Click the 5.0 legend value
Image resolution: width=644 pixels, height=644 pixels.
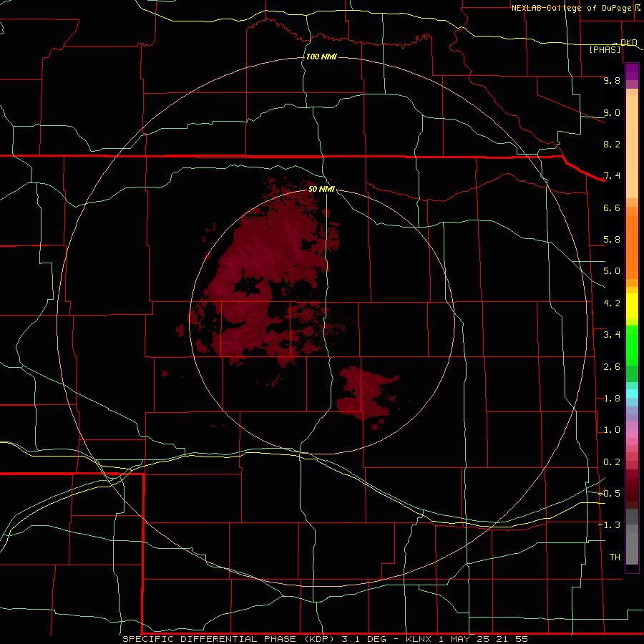(x=612, y=271)
